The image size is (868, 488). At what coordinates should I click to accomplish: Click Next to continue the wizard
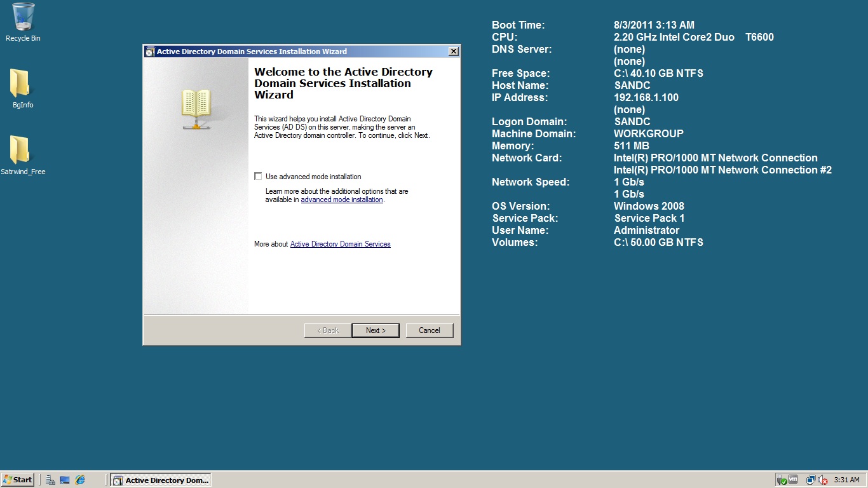[376, 330]
